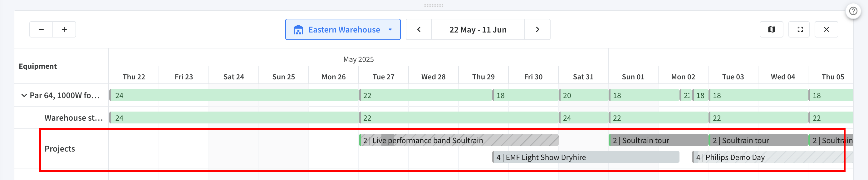Open Eastern Warehouse location dropdown
The image size is (868, 180).
343,30
